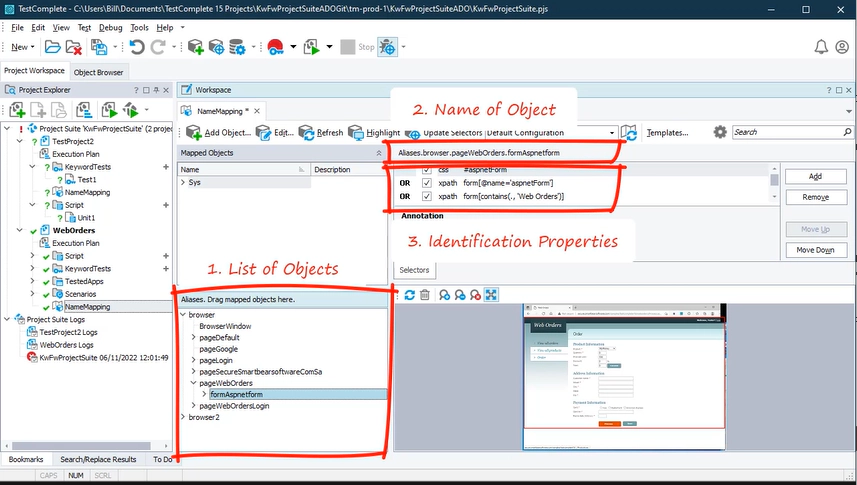Uncheck xpath form[contains 'Web Orders'] selector
Screen dimensions: 857x485
[x=427, y=196]
